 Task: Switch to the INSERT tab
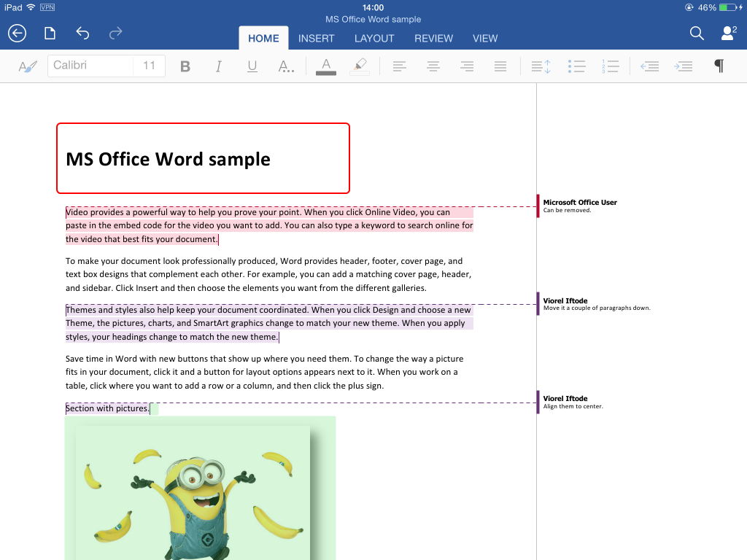pos(317,38)
